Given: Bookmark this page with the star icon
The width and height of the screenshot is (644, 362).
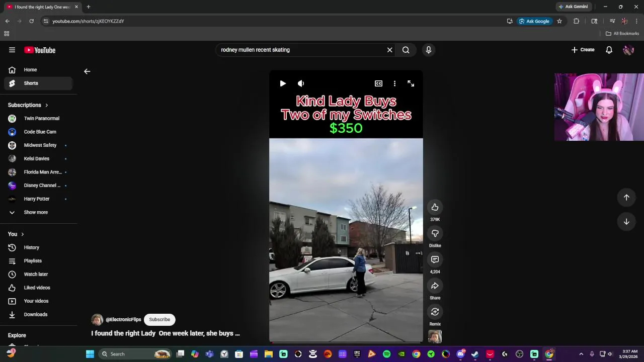Looking at the screenshot, I should [559, 21].
